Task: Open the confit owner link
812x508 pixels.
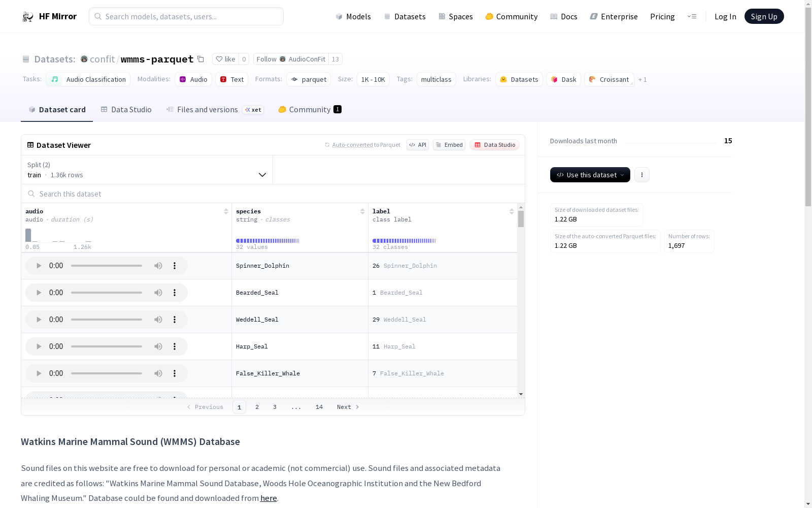Action: click(103, 59)
